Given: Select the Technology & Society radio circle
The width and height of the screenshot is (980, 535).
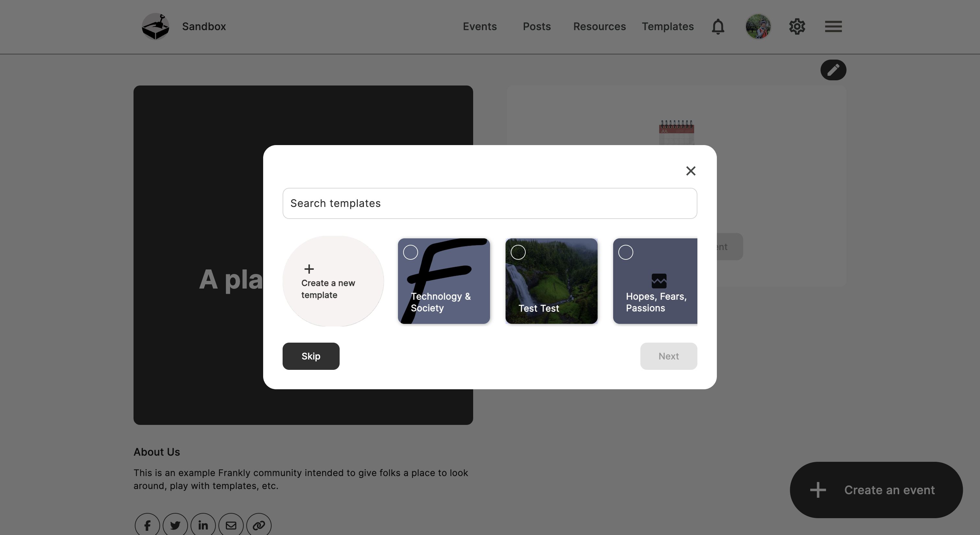Looking at the screenshot, I should tap(411, 253).
